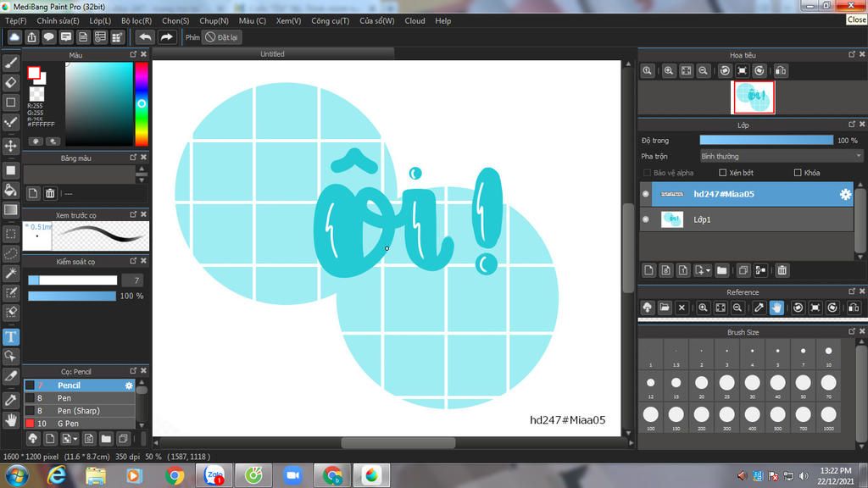This screenshot has height=488, width=868.
Task: Open Zalo from the taskbar
Action: click(214, 475)
